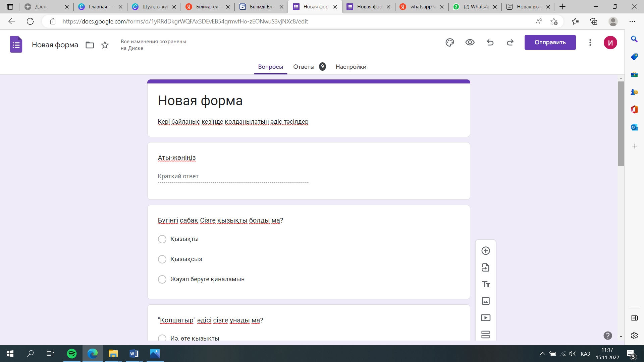Switch to the Ответы tab
644x362 pixels.
(304, 67)
